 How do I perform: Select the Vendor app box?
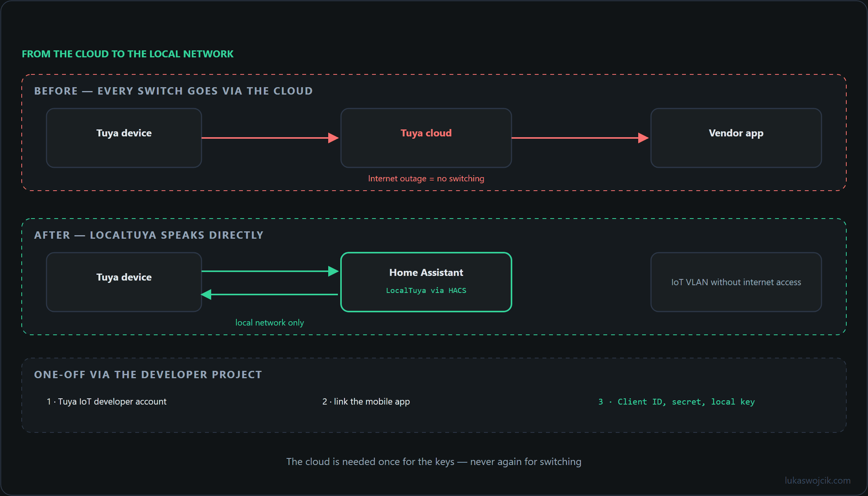(736, 138)
